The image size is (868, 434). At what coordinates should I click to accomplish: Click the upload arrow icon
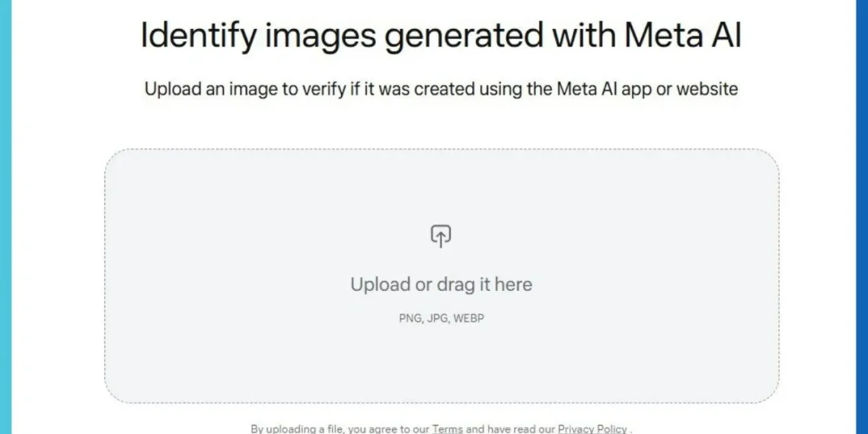[441, 236]
